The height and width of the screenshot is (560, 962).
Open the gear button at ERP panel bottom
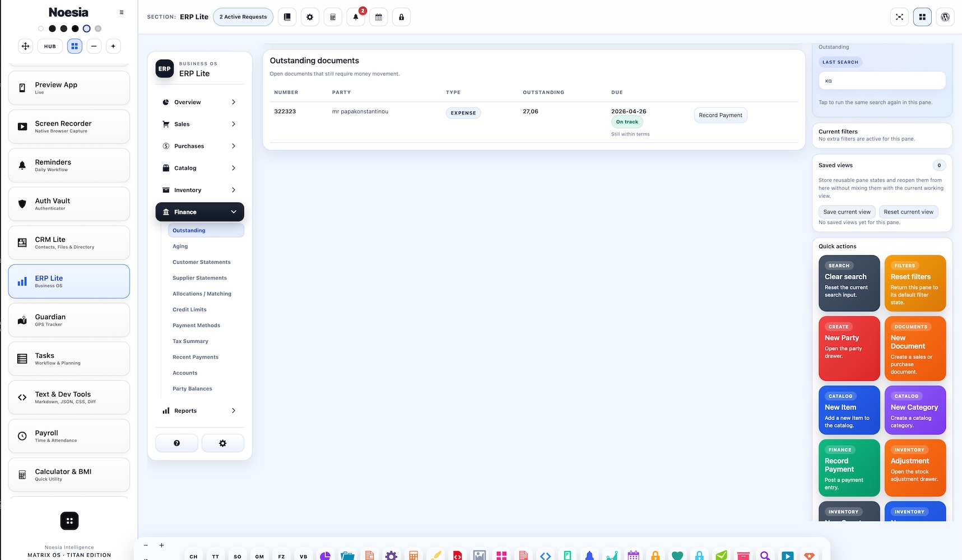pos(222,443)
